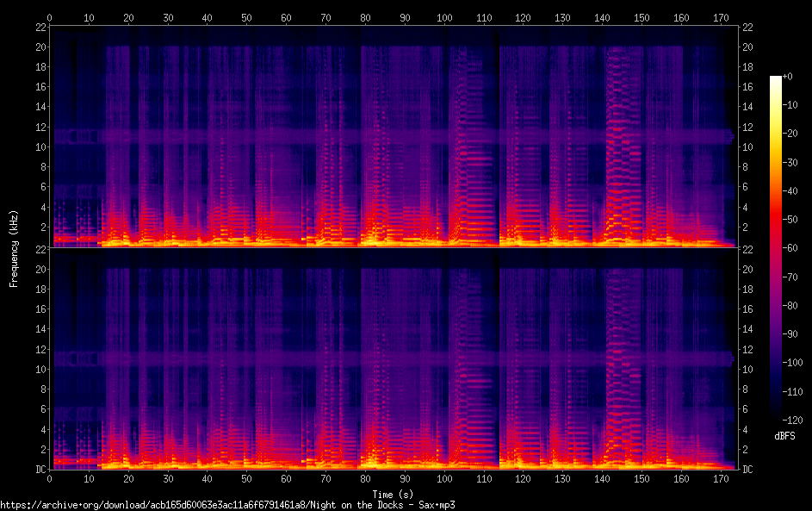Click the 0 tick on the bottom time axis
812x511 pixels.
point(50,480)
